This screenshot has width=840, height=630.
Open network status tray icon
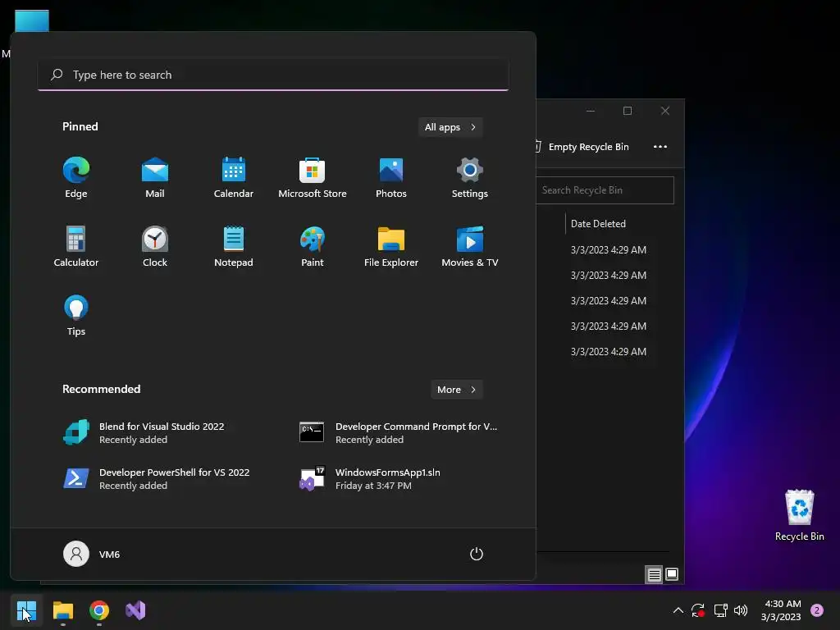[720, 610]
